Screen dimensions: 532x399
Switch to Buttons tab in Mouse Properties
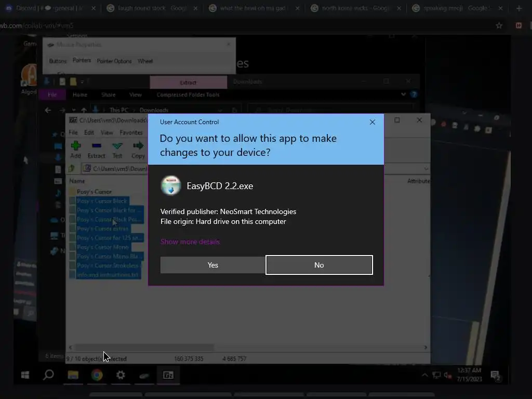(58, 61)
